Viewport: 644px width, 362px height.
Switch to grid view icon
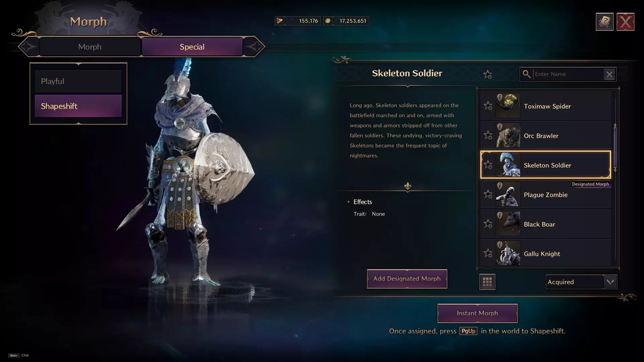point(487,282)
